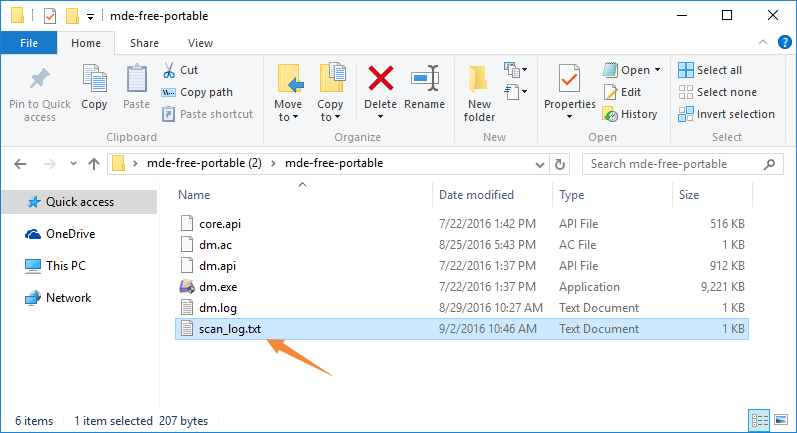Click mde-free-portable breadcrumb in address bar
Viewport: 797px width, 433px height.
coord(334,163)
